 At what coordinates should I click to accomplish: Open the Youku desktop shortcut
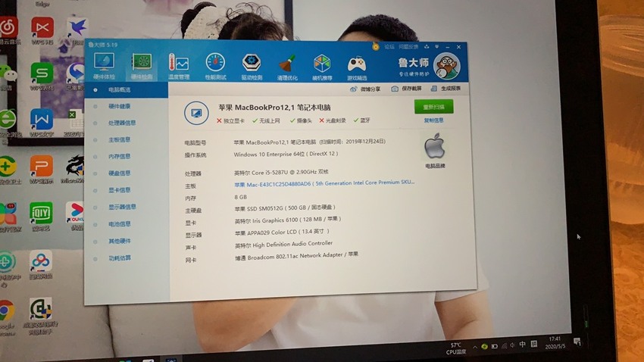tap(75, 216)
